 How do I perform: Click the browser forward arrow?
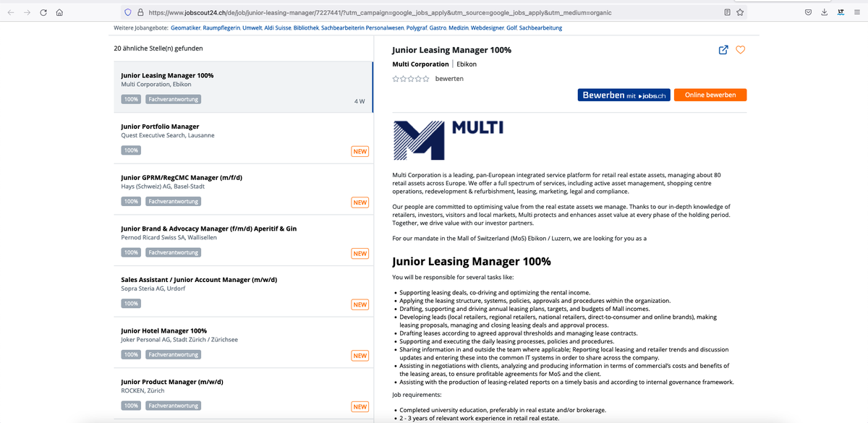27,12
